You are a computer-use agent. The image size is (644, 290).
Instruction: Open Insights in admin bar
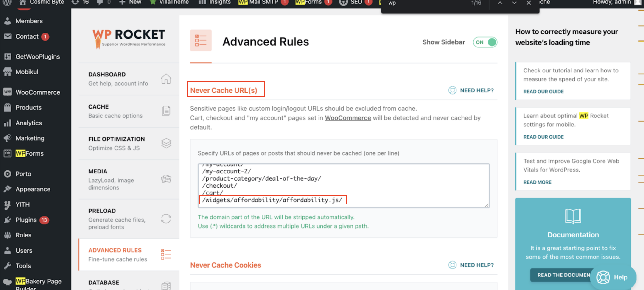click(x=215, y=3)
